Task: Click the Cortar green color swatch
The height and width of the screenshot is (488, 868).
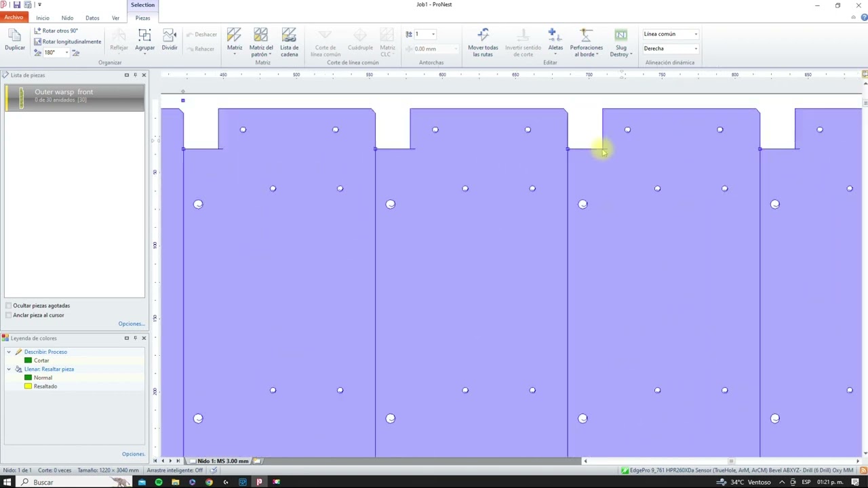Action: coord(28,361)
